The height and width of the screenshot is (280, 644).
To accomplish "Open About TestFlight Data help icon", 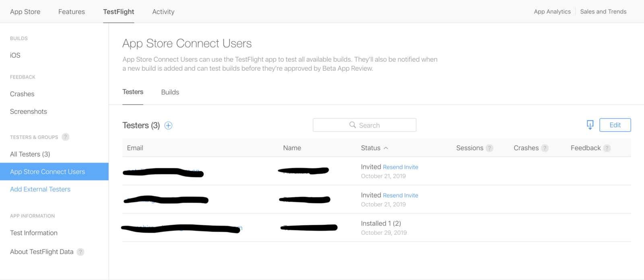I will pos(80,252).
